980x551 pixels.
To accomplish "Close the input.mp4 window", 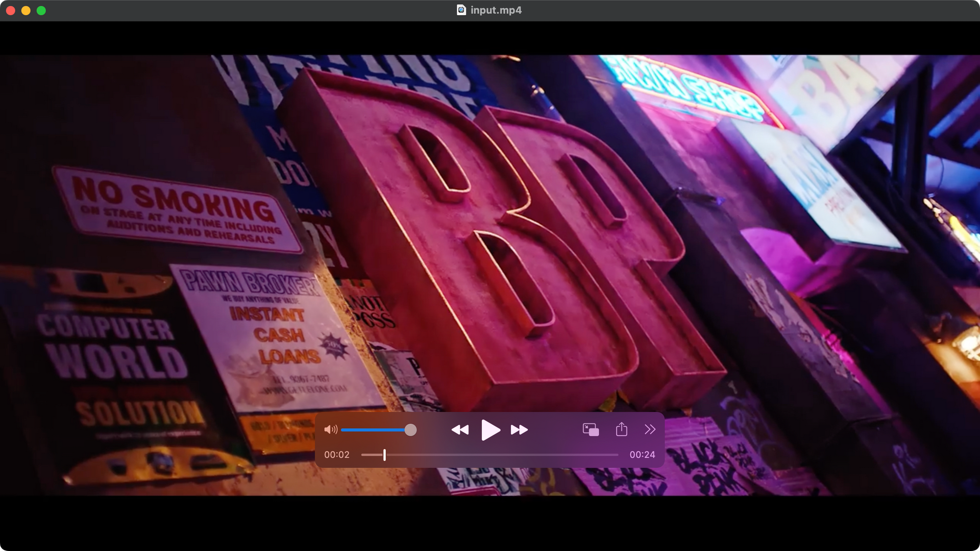I will [x=9, y=10].
